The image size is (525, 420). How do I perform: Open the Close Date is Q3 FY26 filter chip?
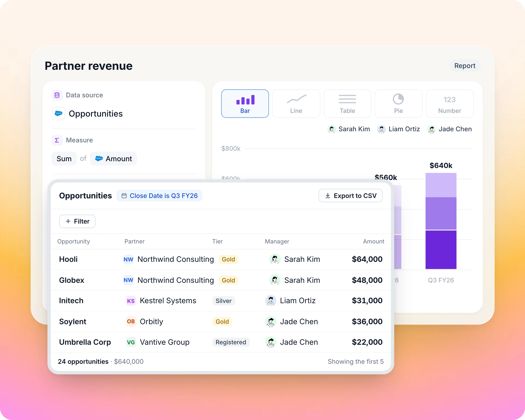159,196
